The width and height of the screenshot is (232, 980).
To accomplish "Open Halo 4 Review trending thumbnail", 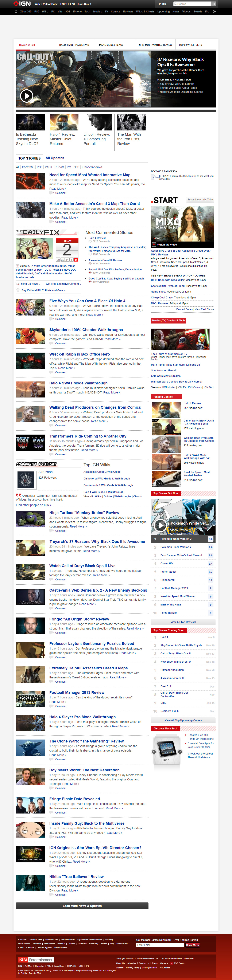I will pos(166,410).
